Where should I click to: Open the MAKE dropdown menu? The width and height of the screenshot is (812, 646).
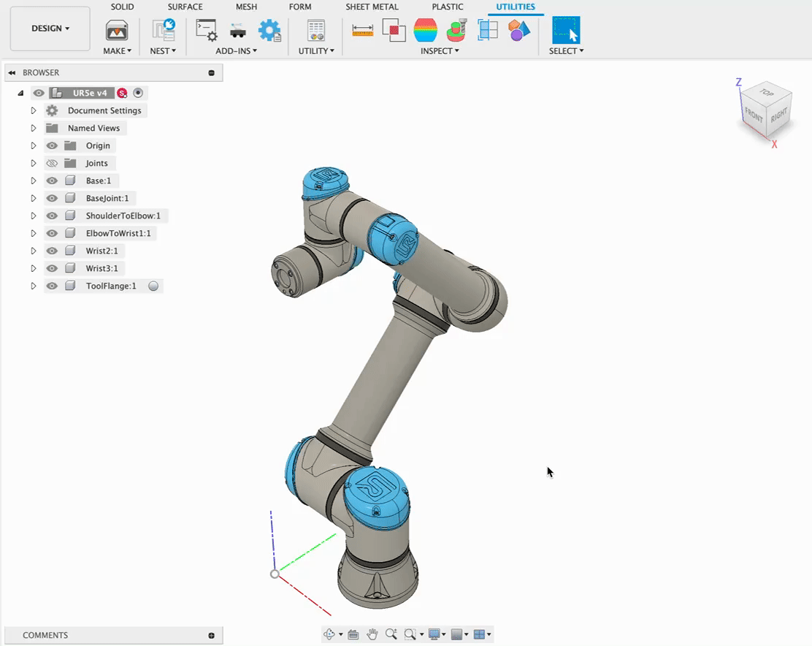117,50
